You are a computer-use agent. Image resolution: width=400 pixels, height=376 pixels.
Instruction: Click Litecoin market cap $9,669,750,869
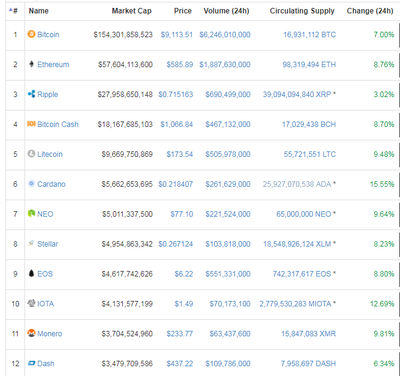click(x=127, y=154)
